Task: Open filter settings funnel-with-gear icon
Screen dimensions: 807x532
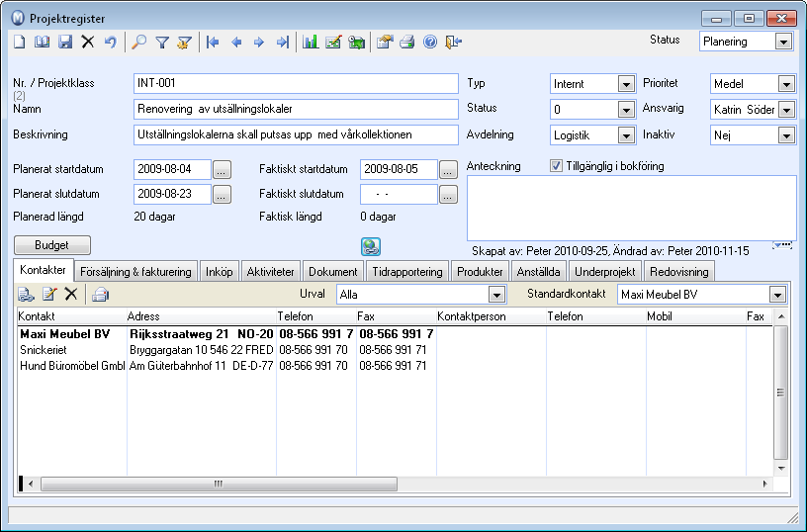Action: click(184, 42)
